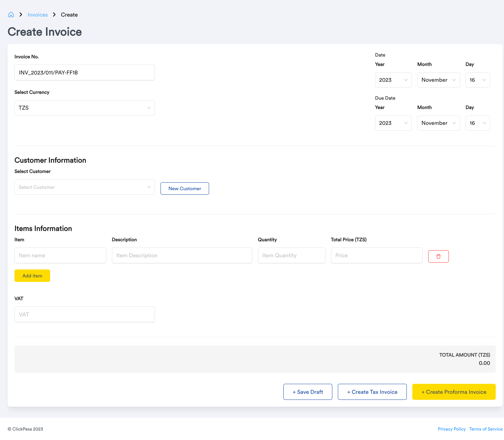Open the Select Currency TZS dropdown
This screenshot has height=440, width=504.
tap(84, 108)
